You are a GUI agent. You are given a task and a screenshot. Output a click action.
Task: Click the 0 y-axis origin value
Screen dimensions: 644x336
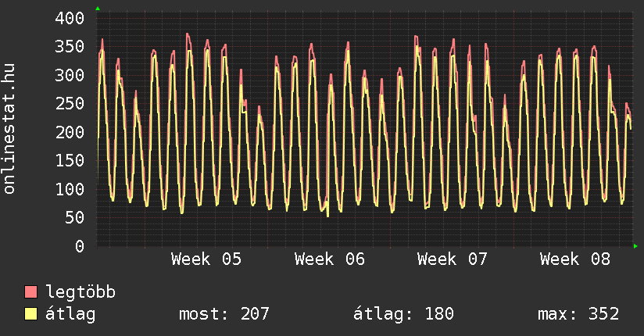pos(79,246)
